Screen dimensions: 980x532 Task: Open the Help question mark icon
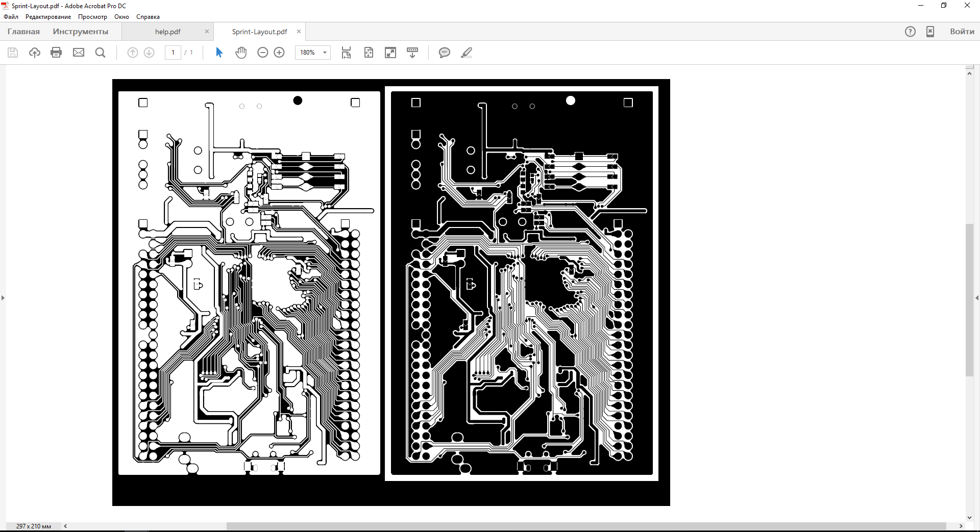pyautogui.click(x=910, y=32)
